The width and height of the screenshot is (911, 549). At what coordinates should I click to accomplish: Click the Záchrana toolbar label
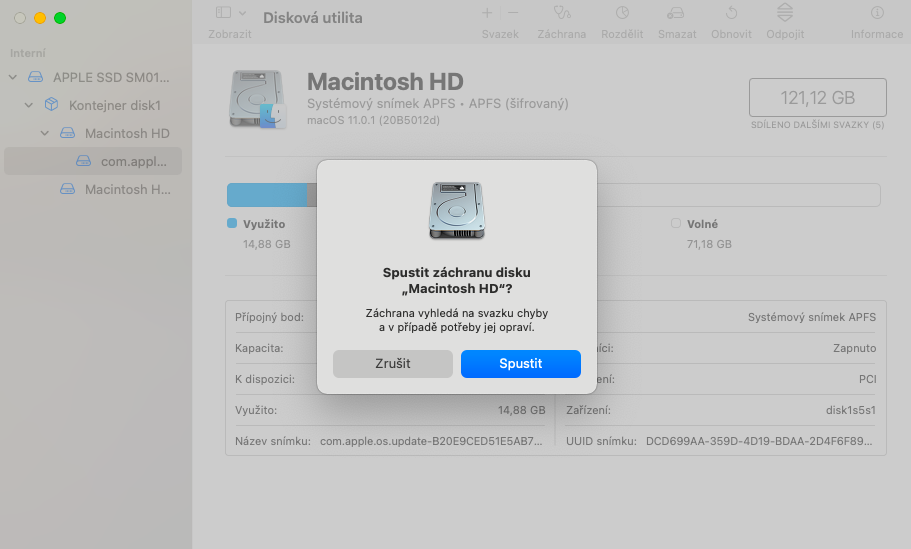point(561,34)
